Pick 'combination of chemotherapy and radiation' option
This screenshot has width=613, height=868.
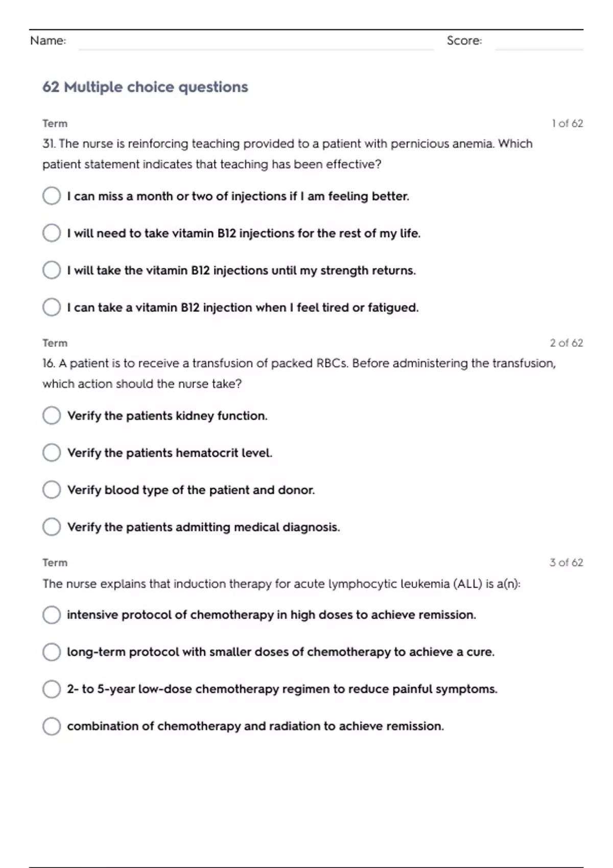[x=52, y=726]
